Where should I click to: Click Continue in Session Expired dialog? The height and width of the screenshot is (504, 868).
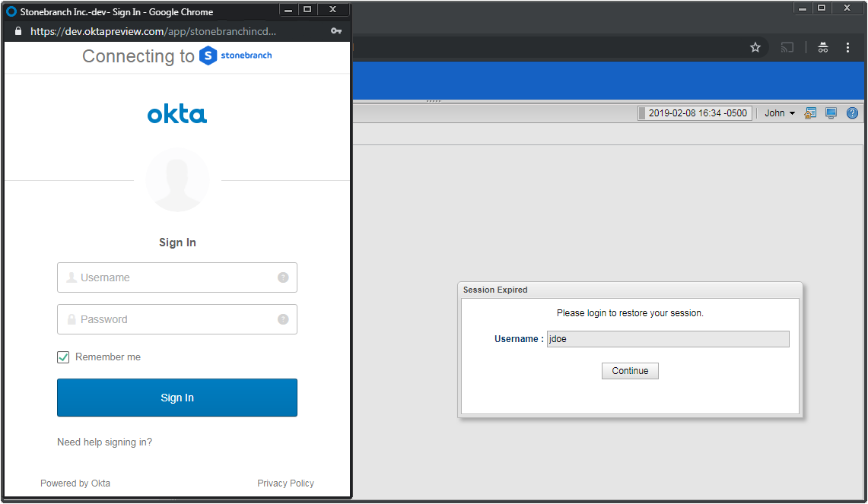[630, 371]
